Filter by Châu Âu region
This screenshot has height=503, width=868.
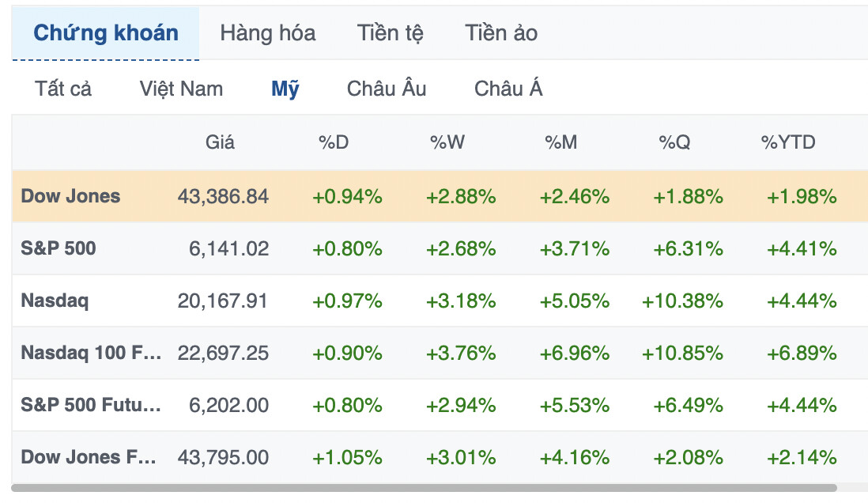pos(387,89)
